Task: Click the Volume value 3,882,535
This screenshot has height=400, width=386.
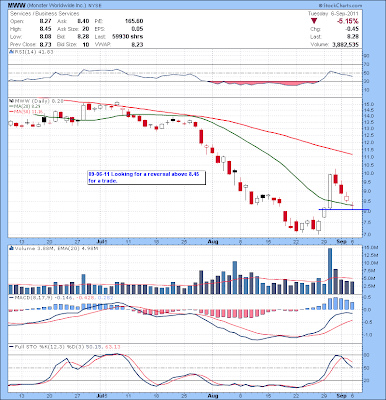Action: (x=345, y=44)
